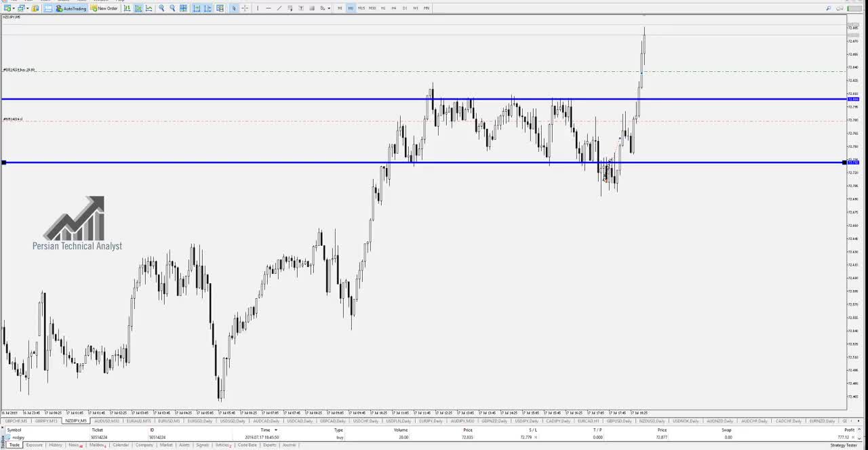Select the Crosshair tool

point(245,8)
